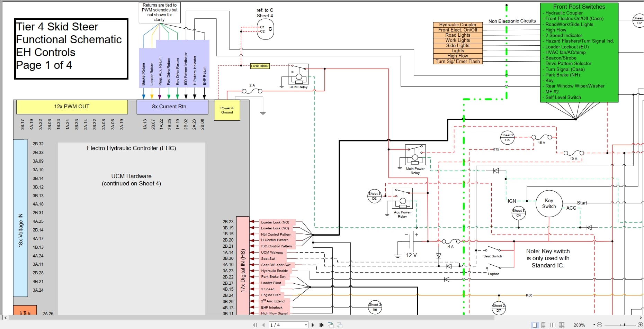The width and height of the screenshot is (644, 329).
Task: Click the Tier 4 Skid Steer title box
Action: [71, 49]
